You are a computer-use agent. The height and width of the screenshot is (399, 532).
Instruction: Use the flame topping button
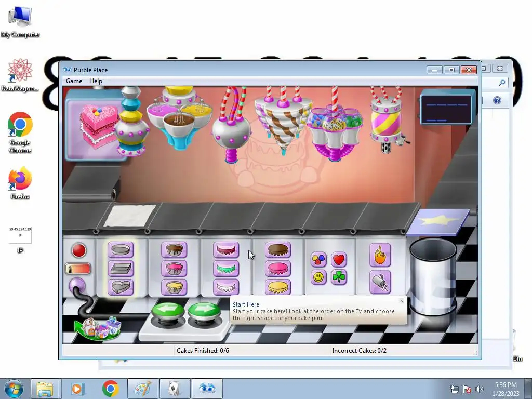pos(380,255)
